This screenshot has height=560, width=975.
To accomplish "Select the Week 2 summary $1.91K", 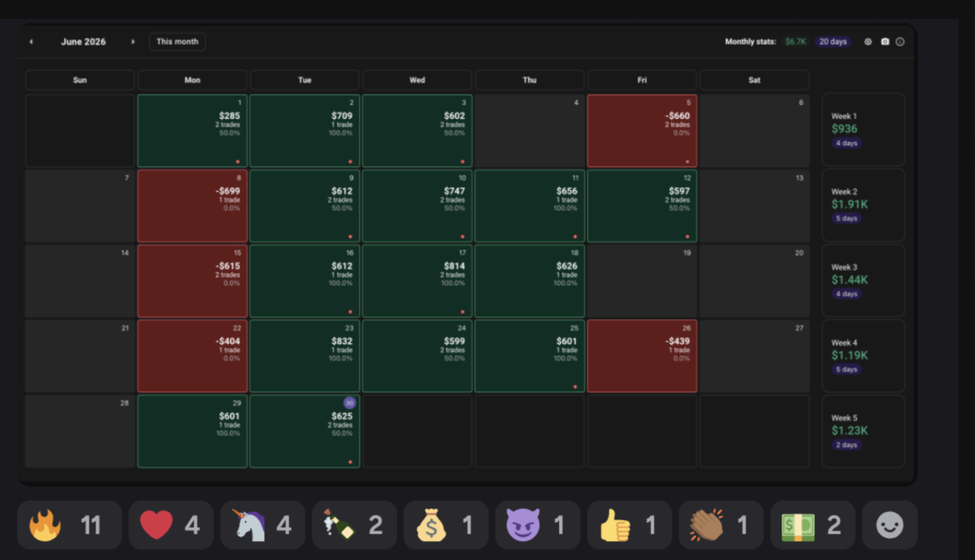I will pyautogui.click(x=863, y=205).
